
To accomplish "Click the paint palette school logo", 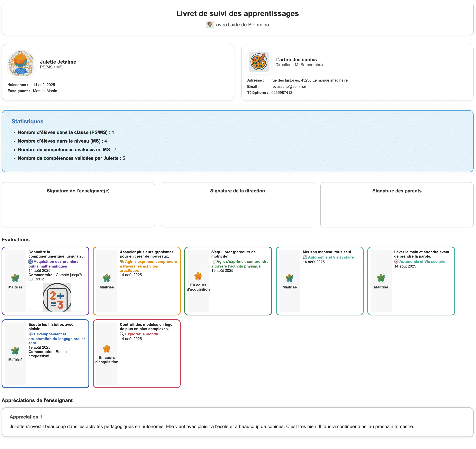I will (x=259, y=62).
